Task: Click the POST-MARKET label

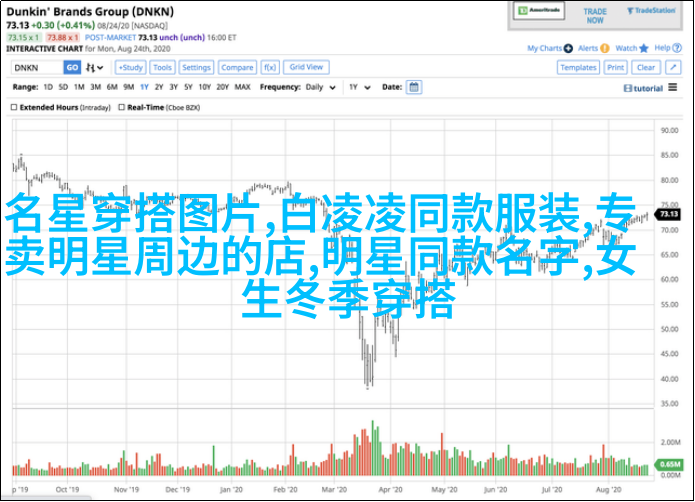Action: [110, 38]
